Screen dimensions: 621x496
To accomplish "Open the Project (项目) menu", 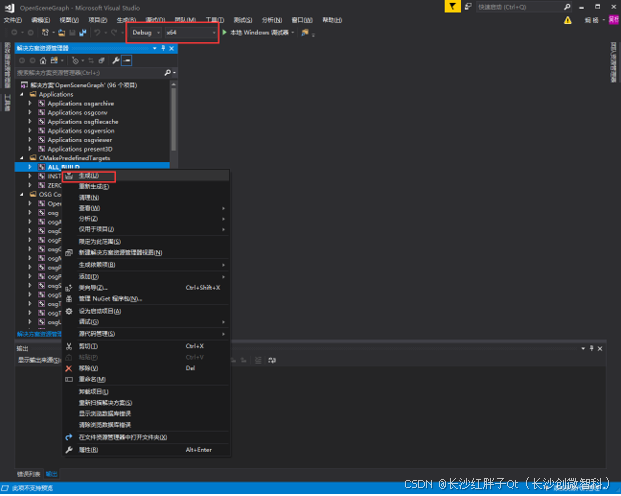I will tap(97, 20).
